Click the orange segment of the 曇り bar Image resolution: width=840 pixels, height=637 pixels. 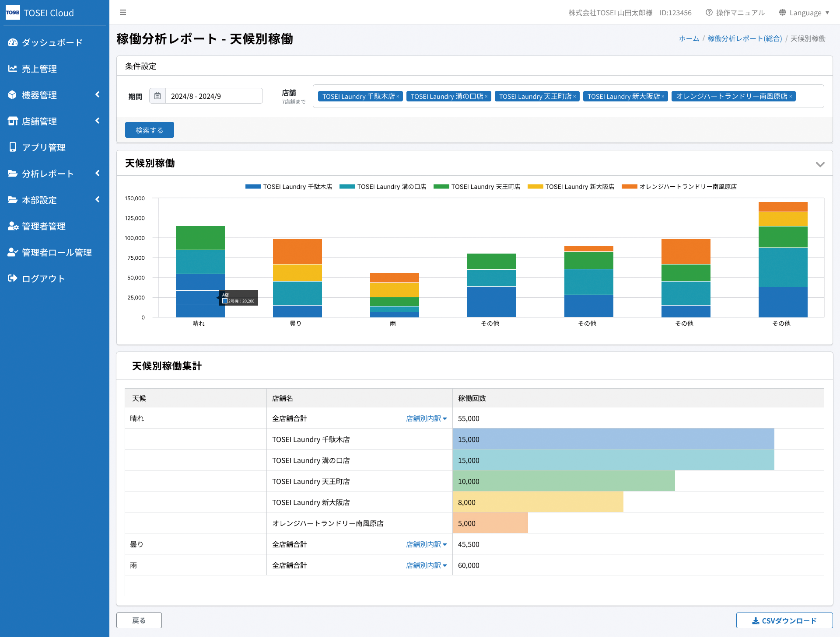(x=297, y=251)
